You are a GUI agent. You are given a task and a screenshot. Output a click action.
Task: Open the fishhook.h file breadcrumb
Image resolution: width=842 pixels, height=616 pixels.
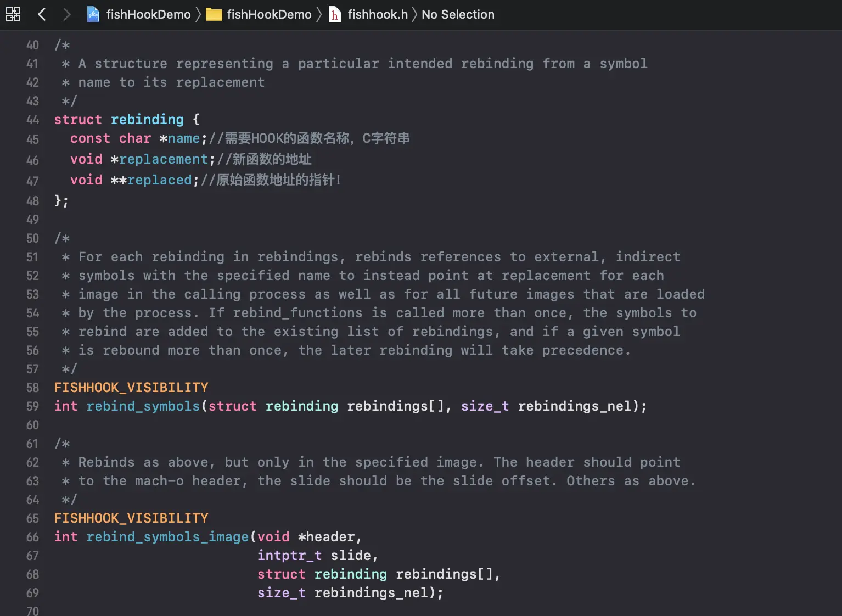[378, 14]
